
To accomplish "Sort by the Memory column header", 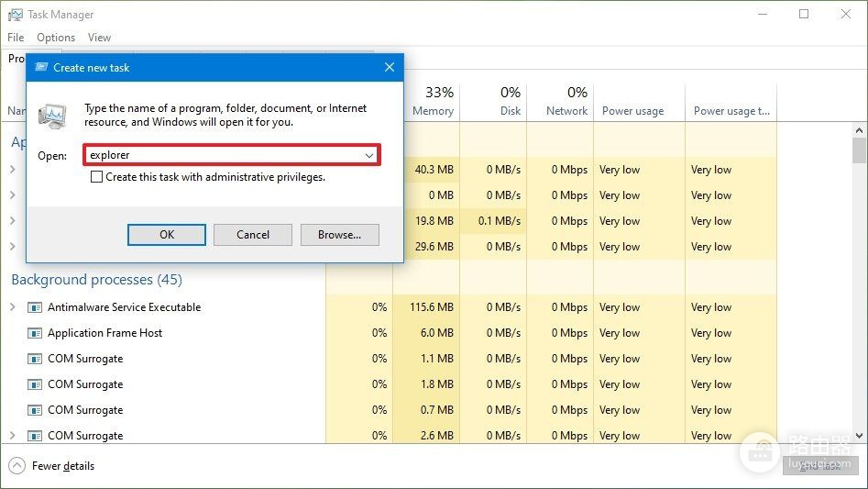I will [x=433, y=102].
